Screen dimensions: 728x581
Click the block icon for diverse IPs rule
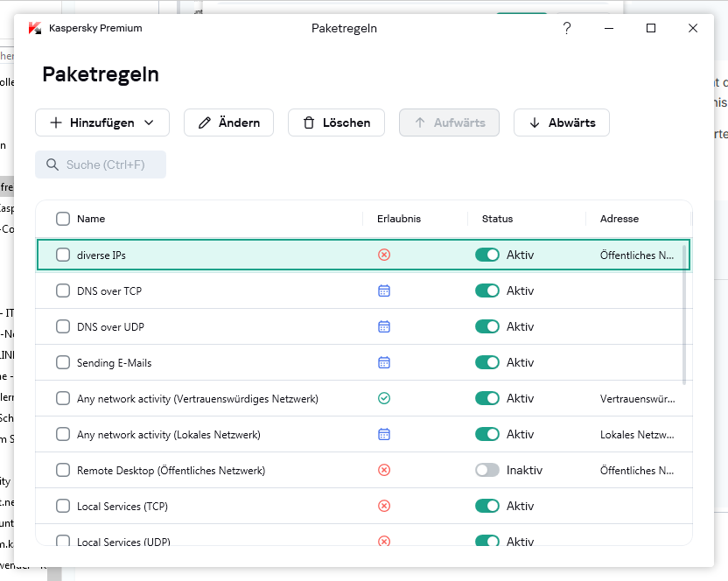383,255
